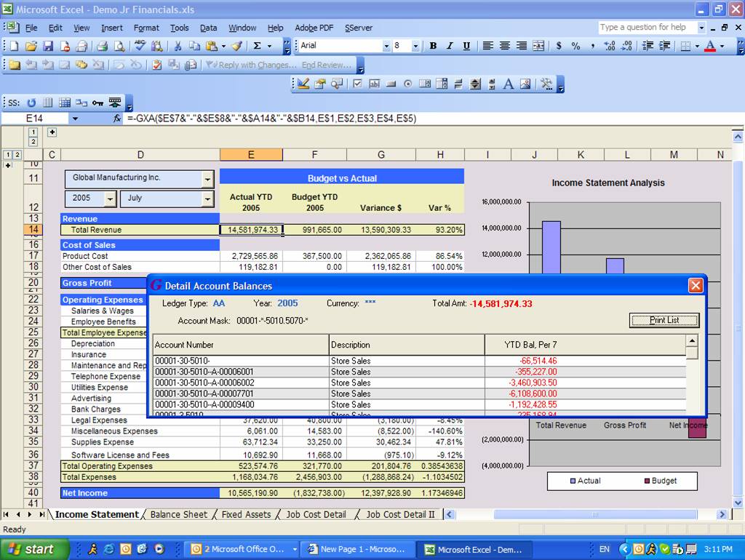Run the ABC spelling check
This screenshot has width=745, height=560.
(140, 46)
